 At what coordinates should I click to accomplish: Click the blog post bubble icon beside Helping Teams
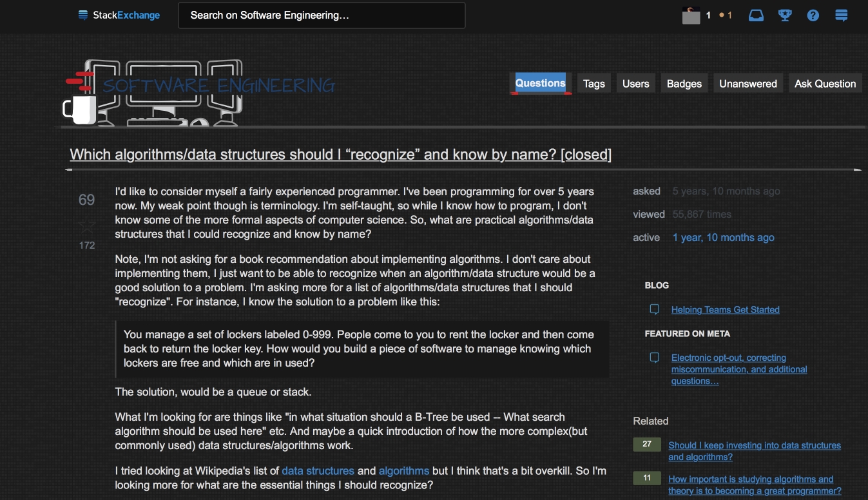coord(654,309)
